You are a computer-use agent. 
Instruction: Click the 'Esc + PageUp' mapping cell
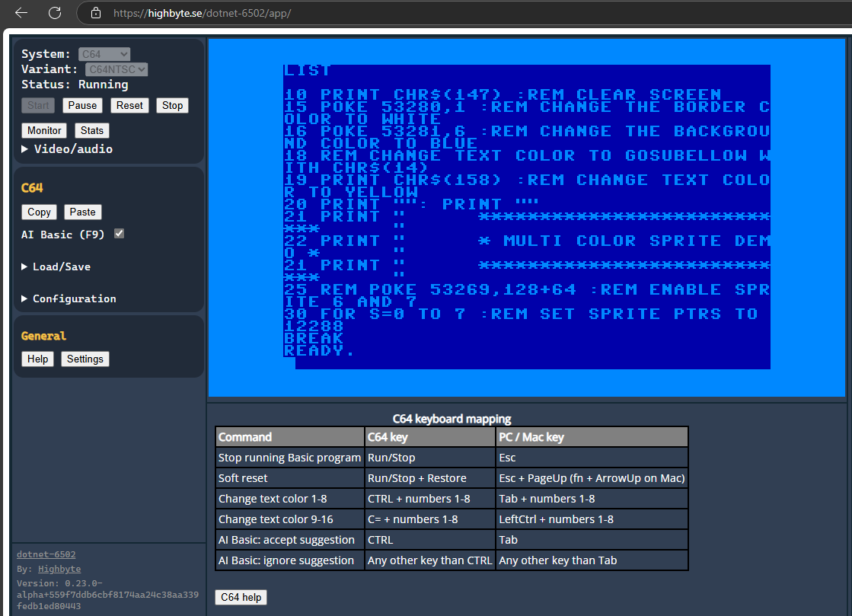pos(592,478)
